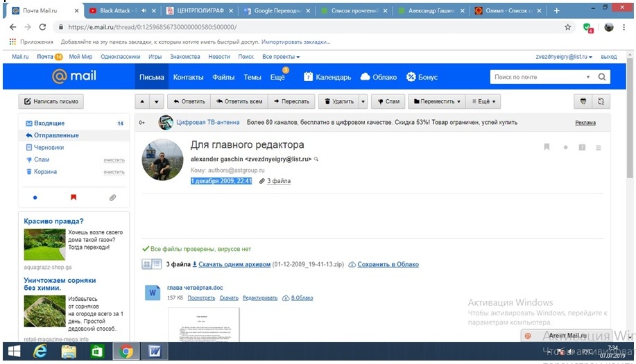Open the Chrome three-dot menu
Screen dimensions: 636x364
[624, 27]
